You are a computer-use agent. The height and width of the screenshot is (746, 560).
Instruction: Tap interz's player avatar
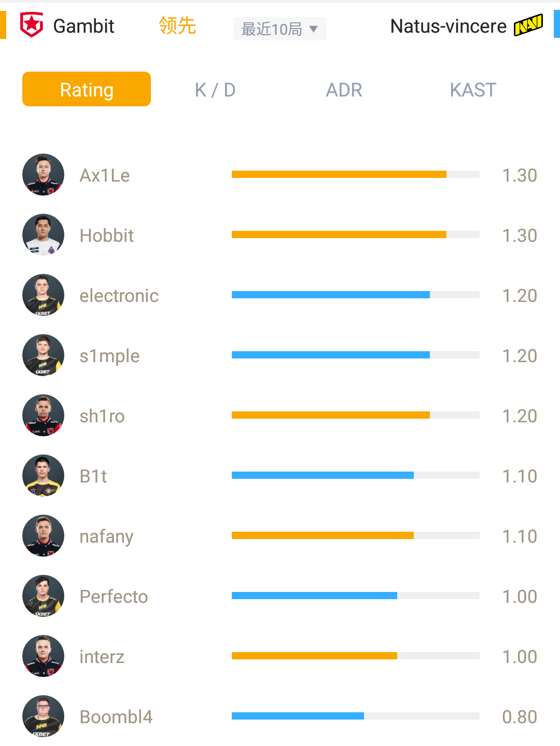coord(44,656)
